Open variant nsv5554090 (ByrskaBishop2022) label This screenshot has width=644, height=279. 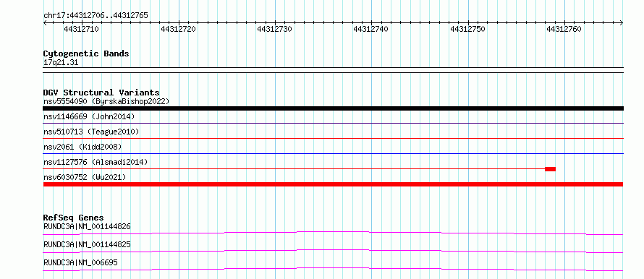[106, 101]
